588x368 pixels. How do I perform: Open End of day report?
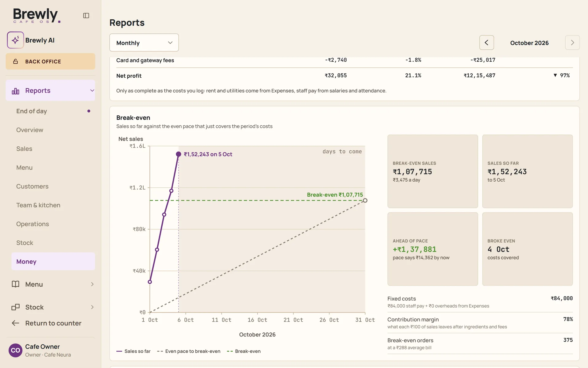tap(53, 111)
